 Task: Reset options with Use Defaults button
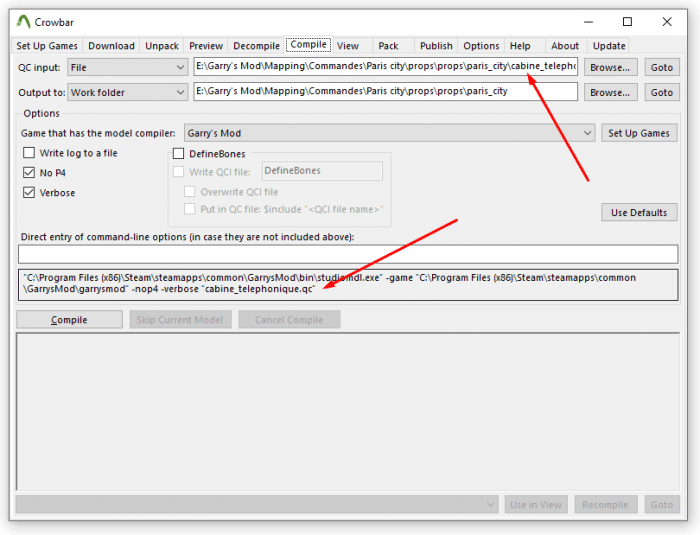[639, 213]
